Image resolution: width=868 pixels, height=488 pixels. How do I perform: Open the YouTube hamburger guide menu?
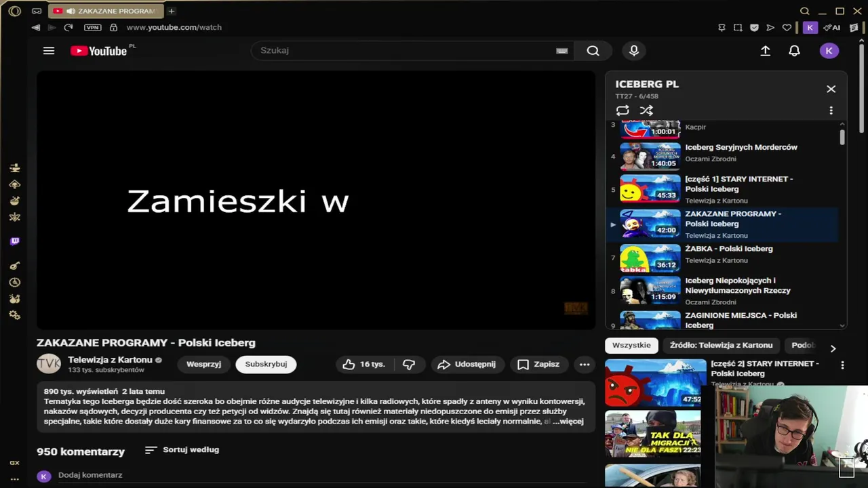(49, 51)
